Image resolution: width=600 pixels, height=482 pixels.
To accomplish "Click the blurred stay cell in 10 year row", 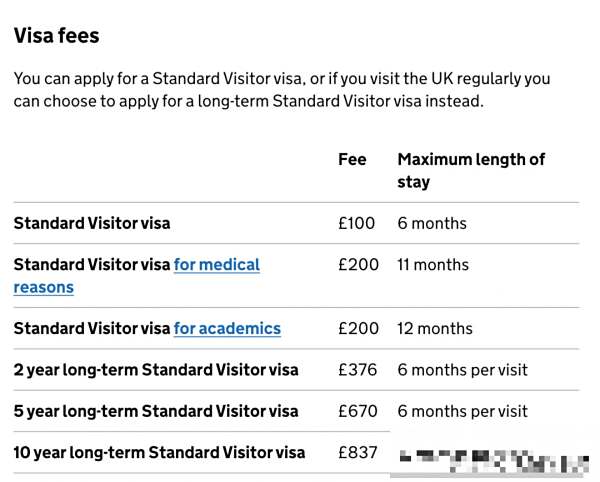I will 488,460.
